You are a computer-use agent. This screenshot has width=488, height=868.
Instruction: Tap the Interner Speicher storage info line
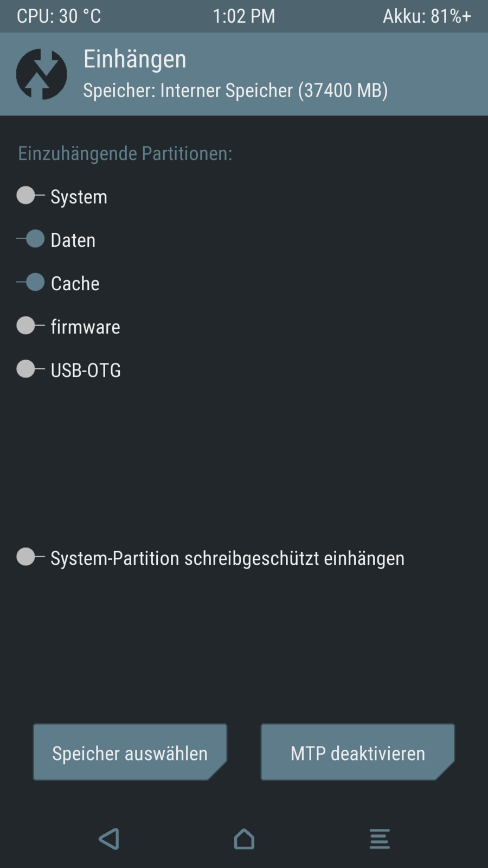(235, 90)
